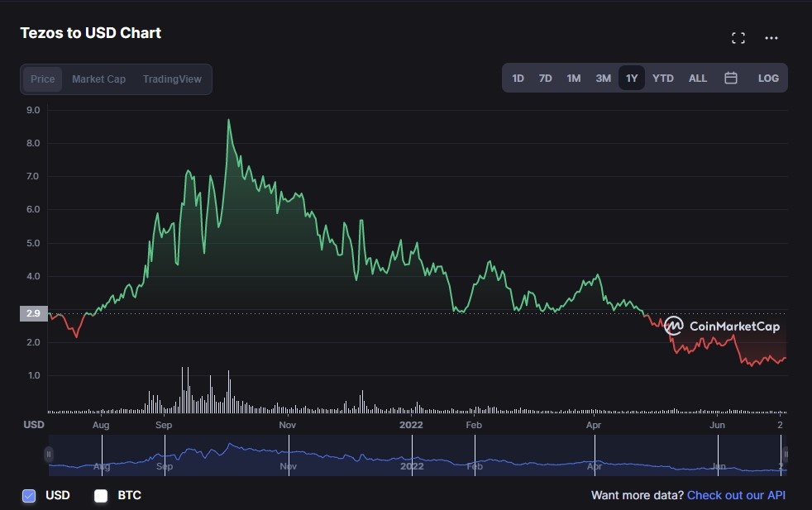Click the left handle of range slider
Viewport: 812px width, 510px height.
click(49, 454)
